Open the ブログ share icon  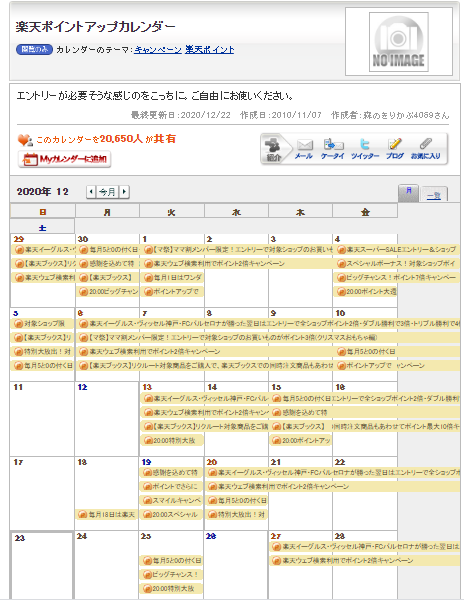[395, 149]
